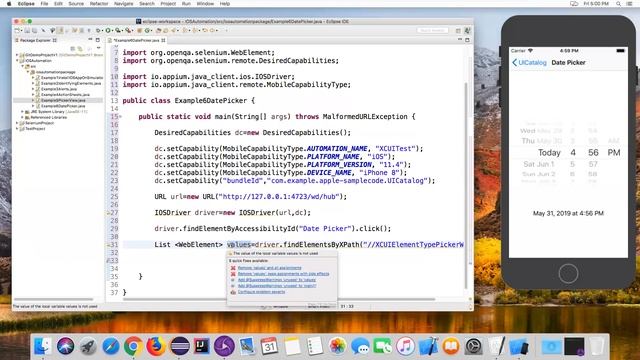The height and width of the screenshot is (360, 640).
Task: Open Spotlight search in the menu bar
Action: point(618,4)
